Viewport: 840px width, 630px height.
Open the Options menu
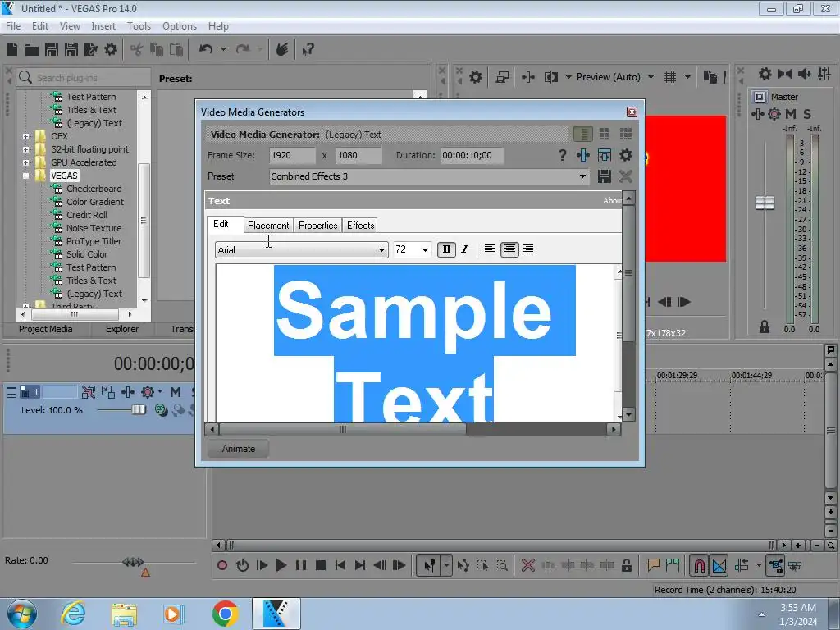tap(180, 26)
